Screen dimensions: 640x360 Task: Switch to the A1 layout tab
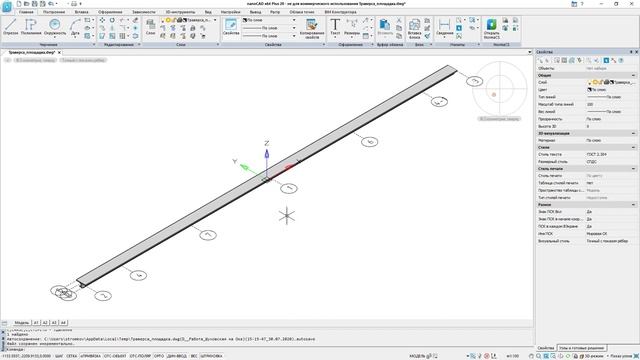pos(36,323)
